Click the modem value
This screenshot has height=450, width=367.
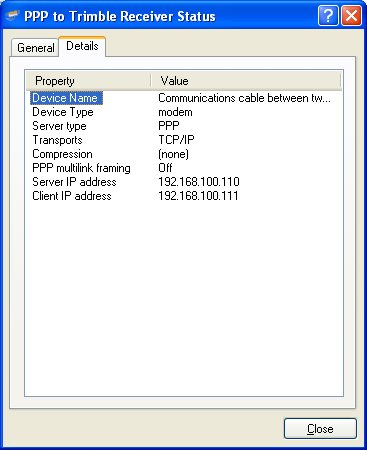(175, 112)
